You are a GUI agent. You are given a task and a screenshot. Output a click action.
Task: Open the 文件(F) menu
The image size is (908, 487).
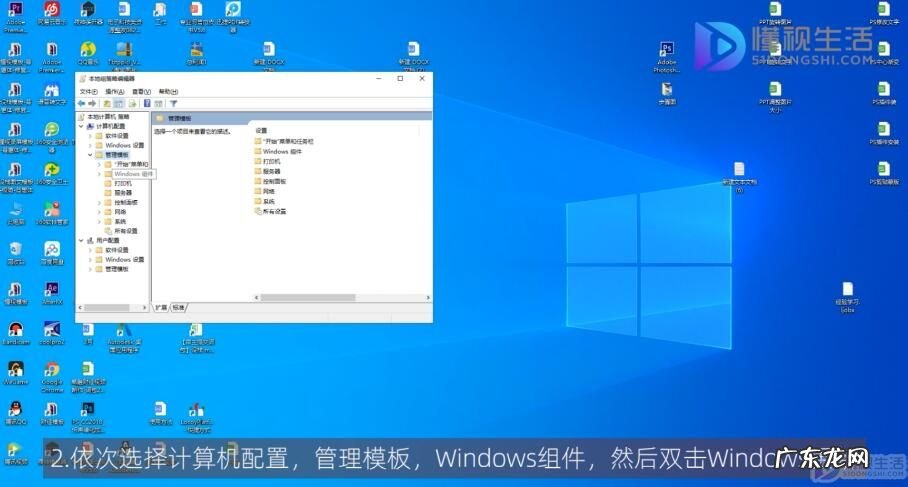[88, 91]
